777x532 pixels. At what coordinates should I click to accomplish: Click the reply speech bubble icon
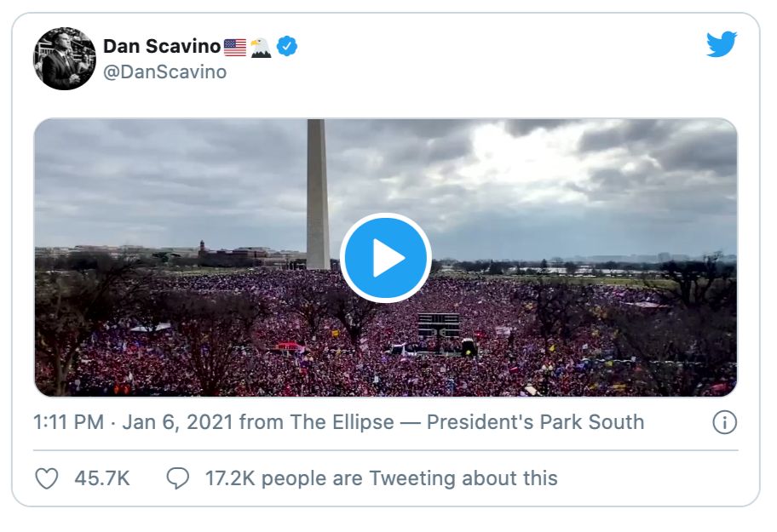pyautogui.click(x=177, y=478)
